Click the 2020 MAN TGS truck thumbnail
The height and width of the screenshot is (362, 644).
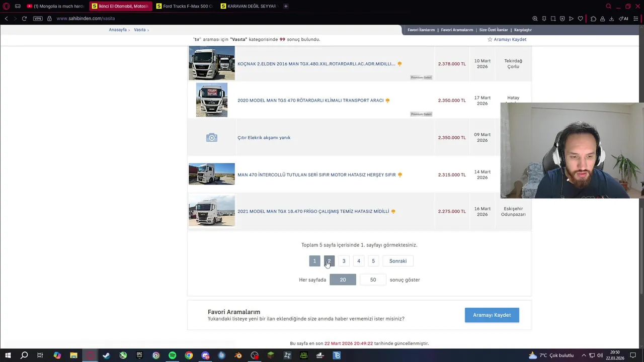point(211,100)
